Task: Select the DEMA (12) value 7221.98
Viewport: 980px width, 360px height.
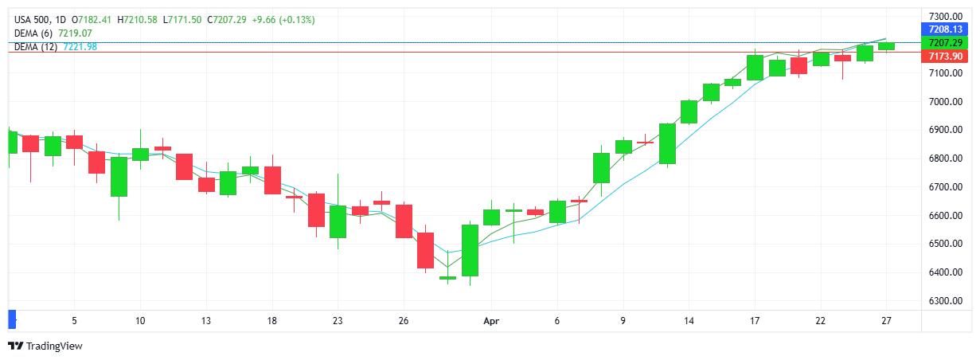Action: pyautogui.click(x=80, y=47)
